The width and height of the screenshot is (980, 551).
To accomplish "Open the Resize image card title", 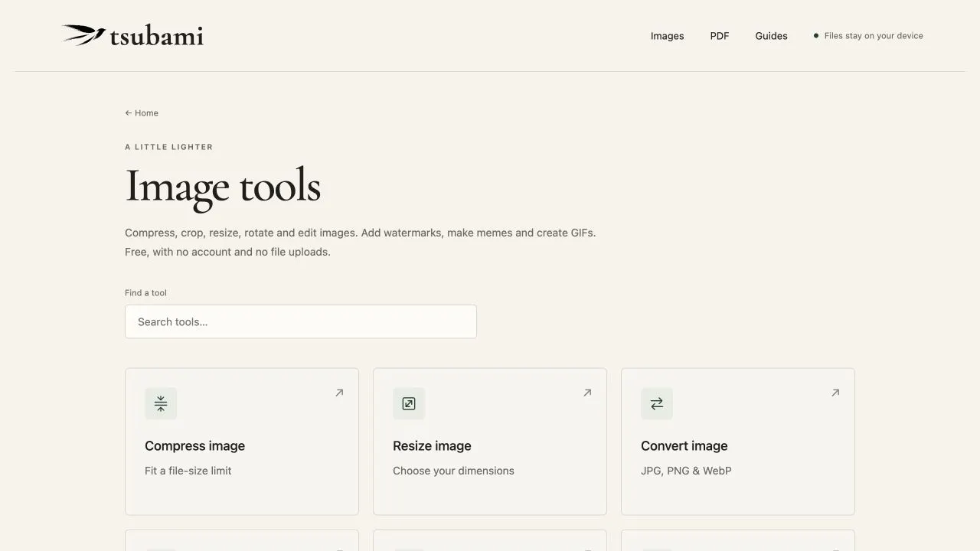I will click(x=432, y=446).
